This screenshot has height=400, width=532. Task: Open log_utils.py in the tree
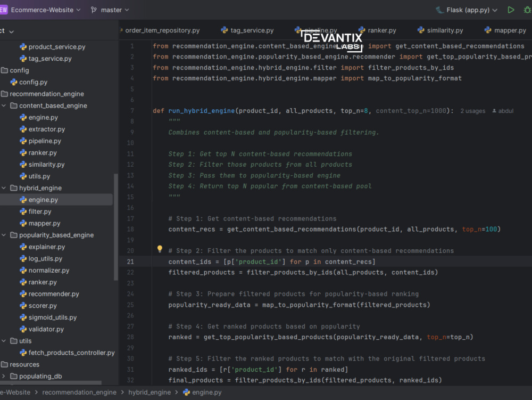click(45, 258)
